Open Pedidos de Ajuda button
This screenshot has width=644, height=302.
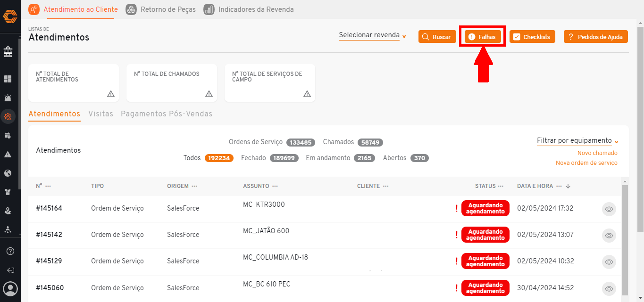(596, 37)
